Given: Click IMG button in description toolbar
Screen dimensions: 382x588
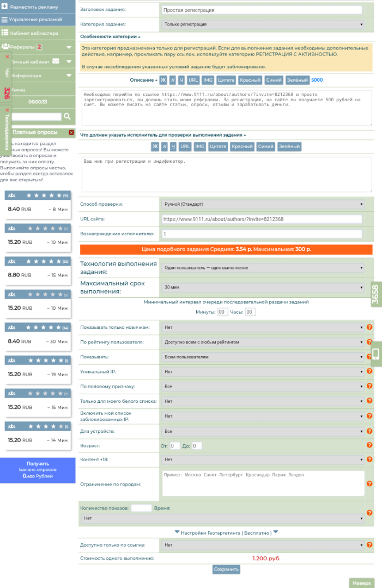Looking at the screenshot, I should click(x=208, y=80).
